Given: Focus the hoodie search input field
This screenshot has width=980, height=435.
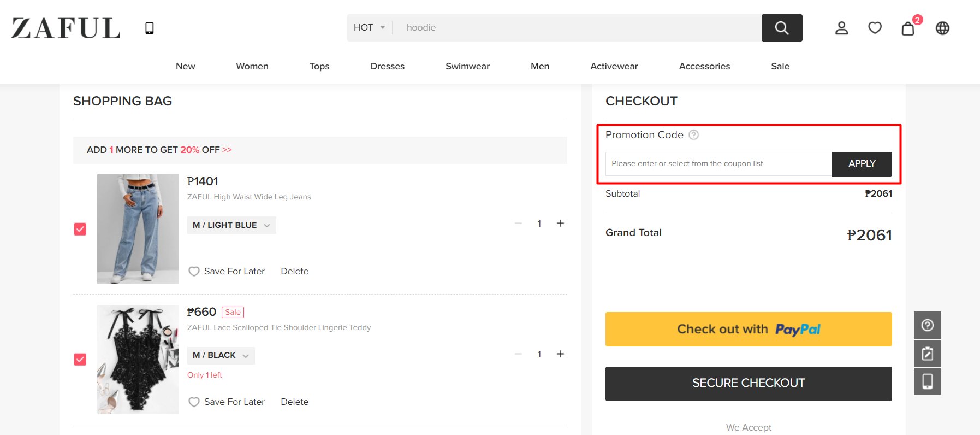Looking at the screenshot, I should [577, 28].
